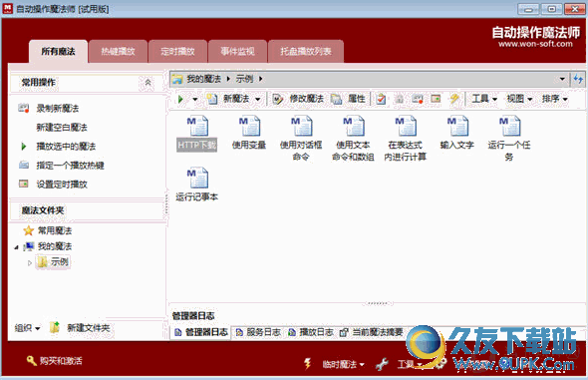Collapse the 常用操作 panel chevron
Viewport: 588px width, 380px height.
click(x=147, y=82)
